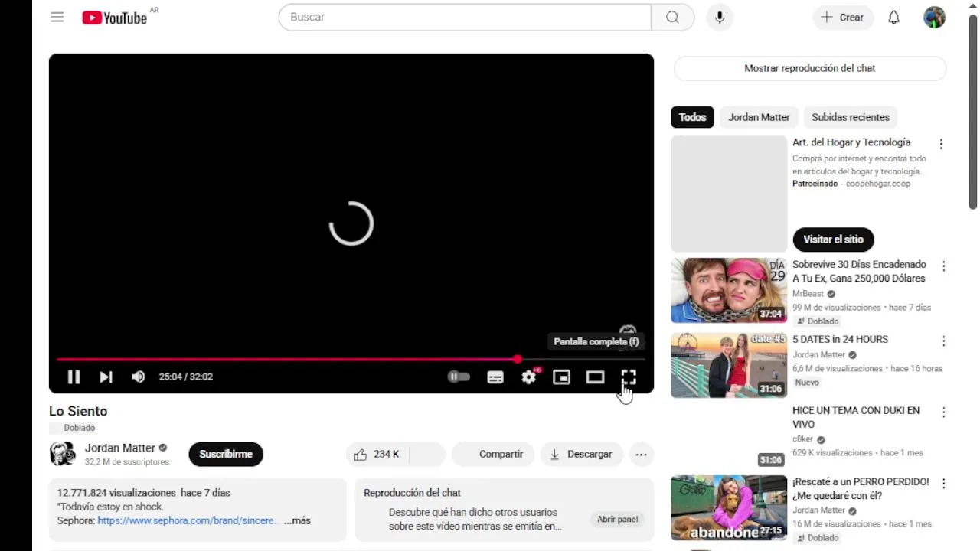The image size is (980, 551).
Task: Click Abrir panel for chat replay
Action: click(617, 519)
